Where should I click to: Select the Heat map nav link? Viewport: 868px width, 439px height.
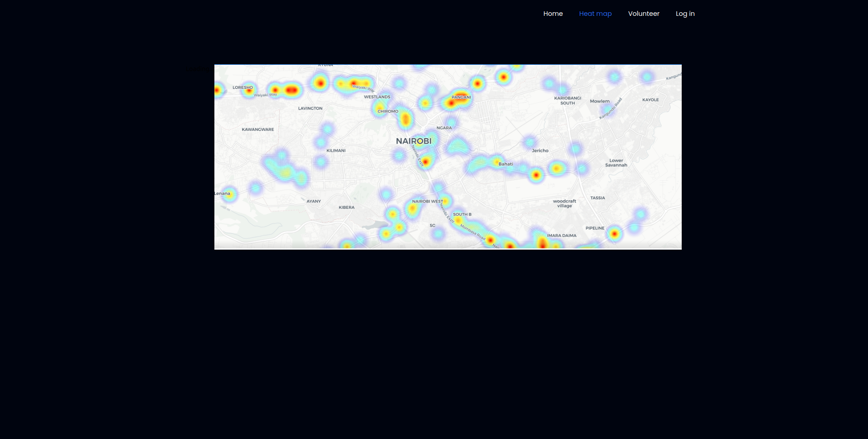pyautogui.click(x=595, y=14)
